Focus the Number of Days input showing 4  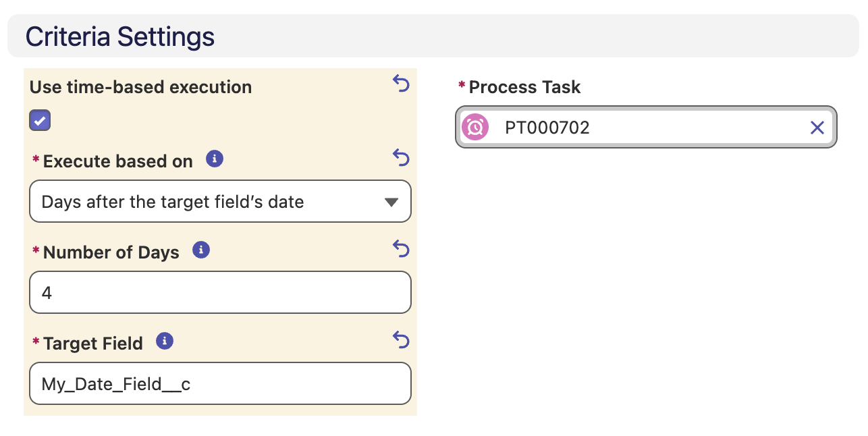[x=220, y=292]
